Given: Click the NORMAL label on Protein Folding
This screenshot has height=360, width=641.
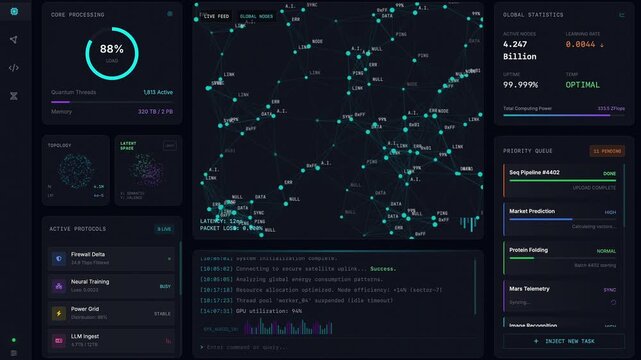Looking at the screenshot, I should 606,251.
